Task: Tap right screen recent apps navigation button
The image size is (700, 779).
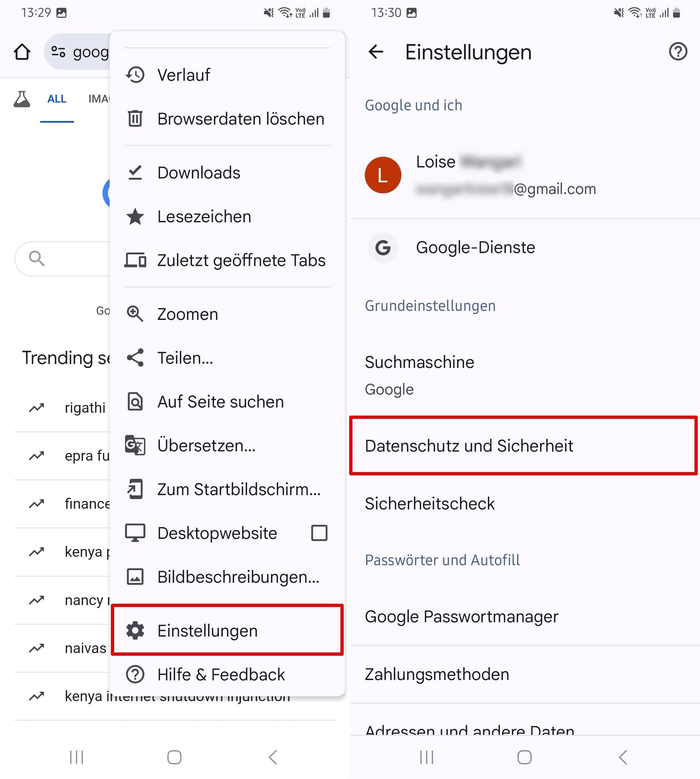Action: [427, 757]
